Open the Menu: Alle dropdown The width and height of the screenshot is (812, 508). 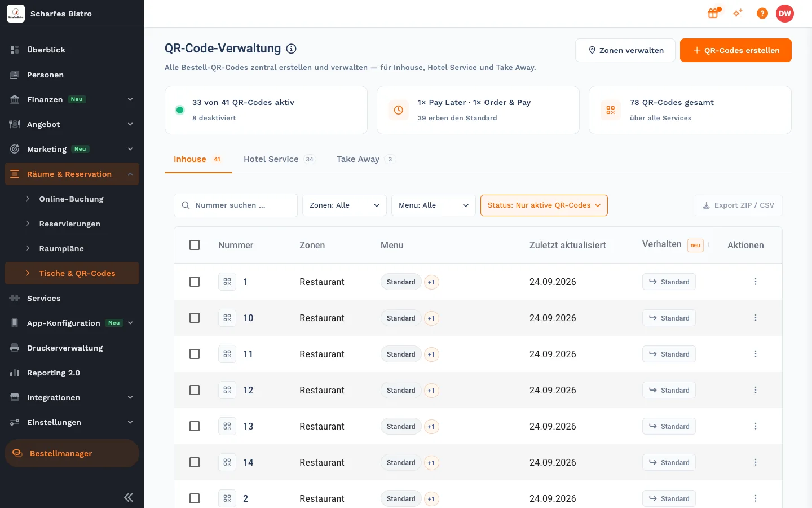point(434,205)
